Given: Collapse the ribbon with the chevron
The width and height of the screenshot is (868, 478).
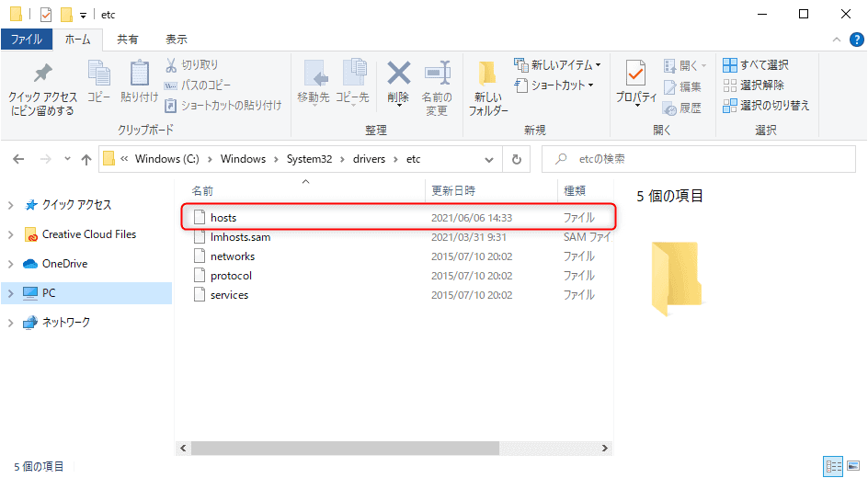Looking at the screenshot, I should (837, 40).
